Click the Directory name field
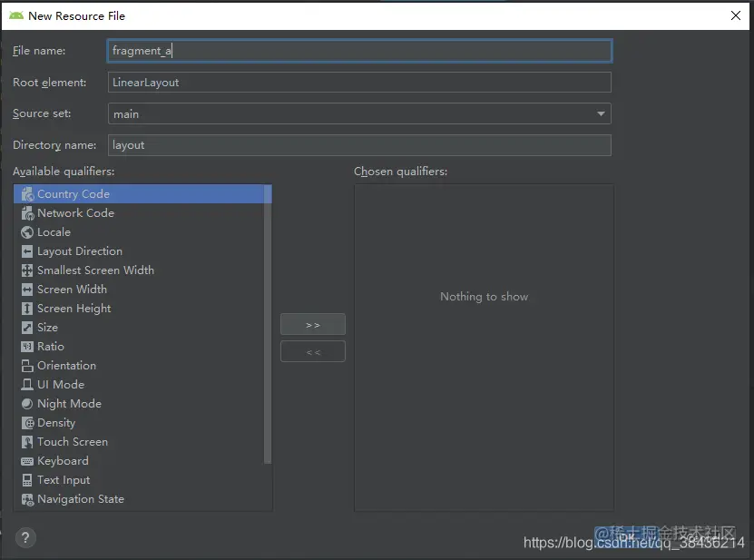754x560 pixels. pos(359,145)
